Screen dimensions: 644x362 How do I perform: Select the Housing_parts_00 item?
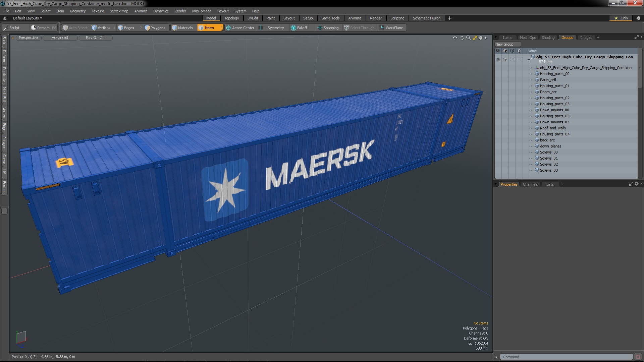pos(554,74)
